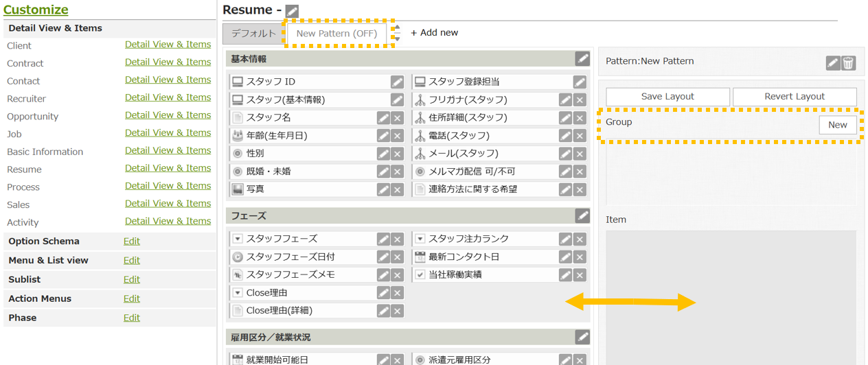The image size is (868, 365).
Task: Click the trash icon to delete New Pattern
Action: [849, 63]
